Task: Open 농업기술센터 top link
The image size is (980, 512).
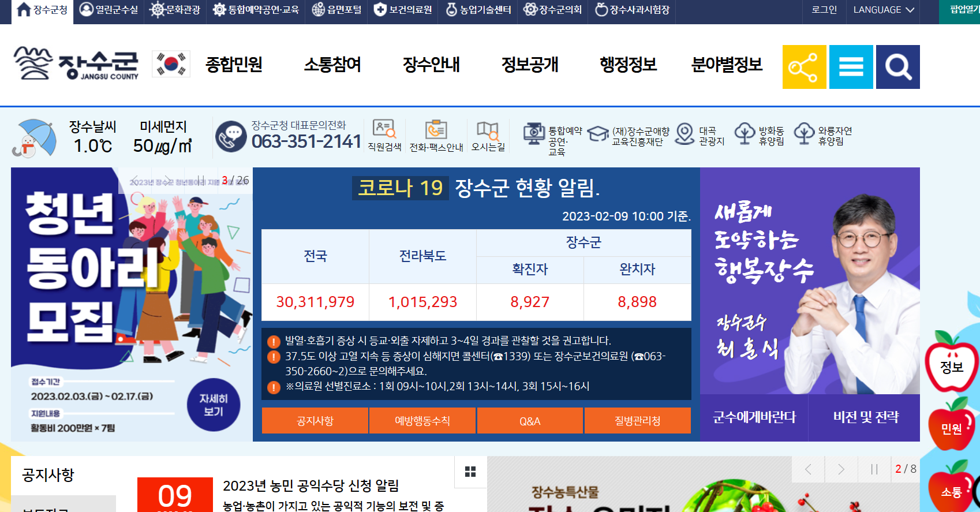Action: pos(478,10)
